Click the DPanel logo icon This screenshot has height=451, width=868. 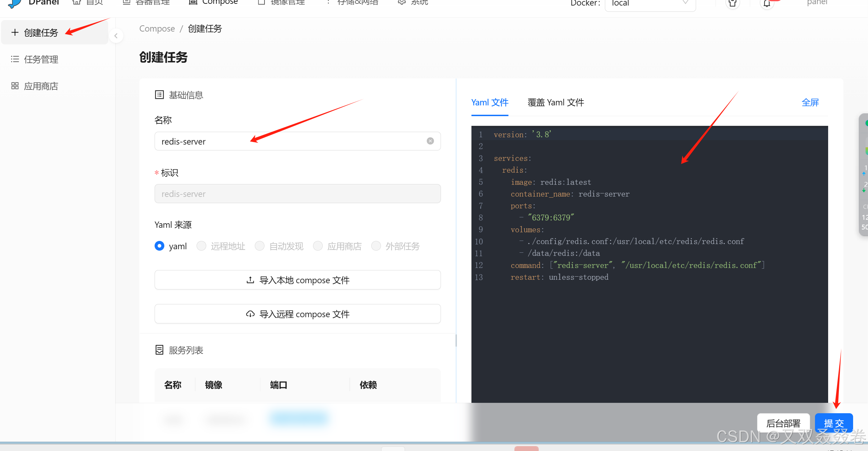pos(15,3)
